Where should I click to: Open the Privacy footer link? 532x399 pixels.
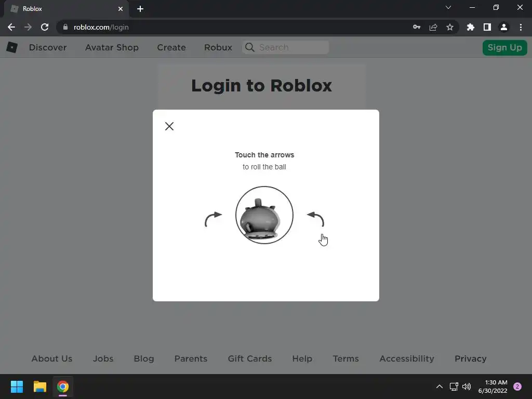pyautogui.click(x=470, y=358)
